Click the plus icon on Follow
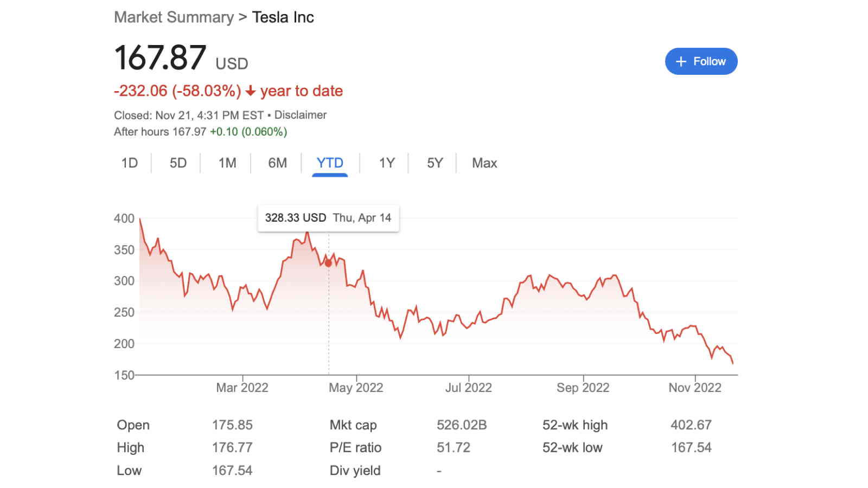This screenshot has height=488, width=868. 681,62
